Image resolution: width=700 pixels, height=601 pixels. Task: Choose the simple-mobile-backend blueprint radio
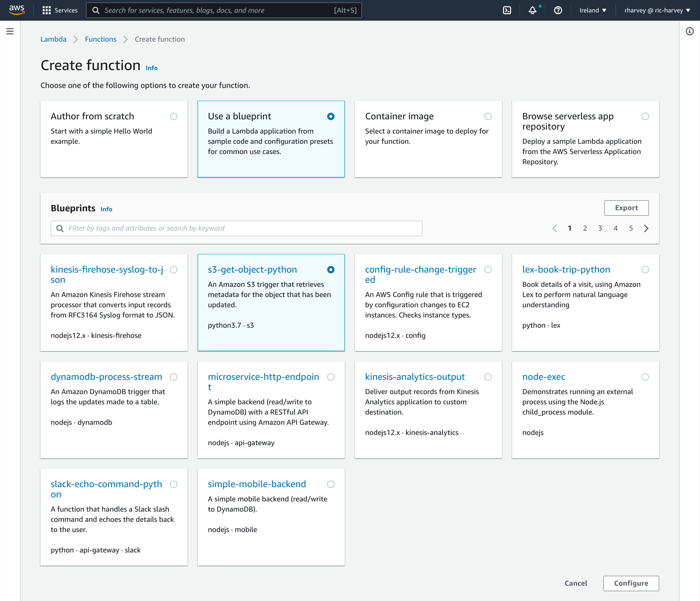click(x=331, y=484)
